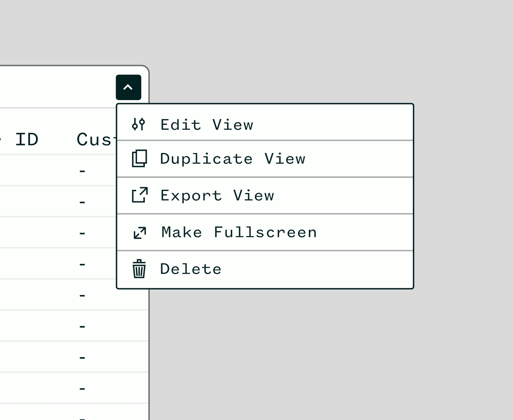Click the partially hidden Cus column header
The image size is (513, 420).
[94, 140]
